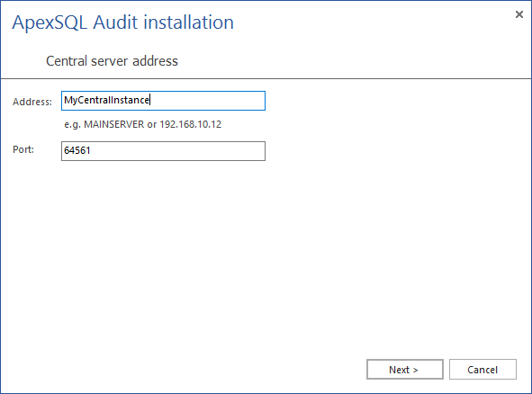Click the 'Central server address' heading
The image size is (532, 394).
[x=112, y=61]
